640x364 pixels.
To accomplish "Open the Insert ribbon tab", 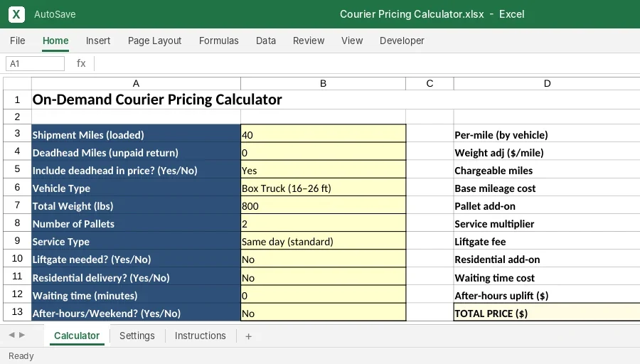I will (98, 41).
